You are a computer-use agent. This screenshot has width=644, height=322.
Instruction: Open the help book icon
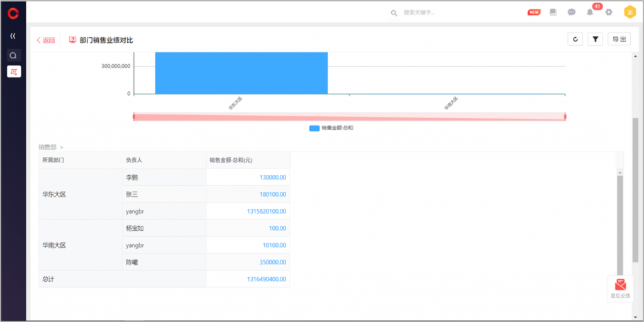point(553,13)
